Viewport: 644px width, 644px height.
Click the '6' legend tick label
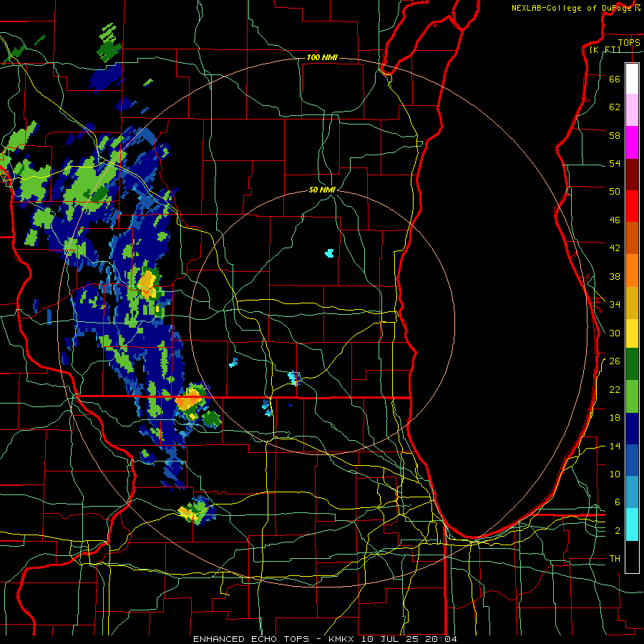pos(618,502)
